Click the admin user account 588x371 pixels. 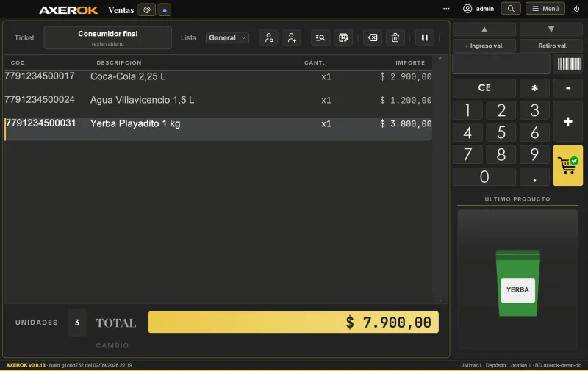pos(478,9)
